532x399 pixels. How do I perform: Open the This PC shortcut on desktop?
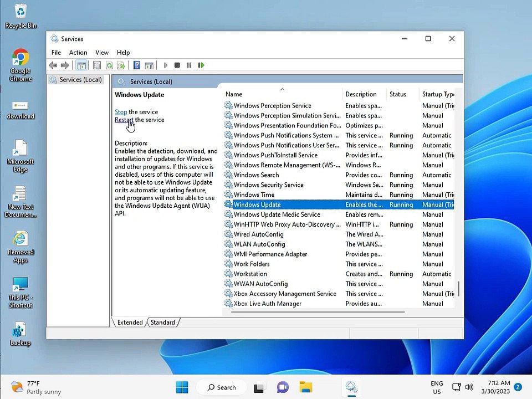(21, 293)
